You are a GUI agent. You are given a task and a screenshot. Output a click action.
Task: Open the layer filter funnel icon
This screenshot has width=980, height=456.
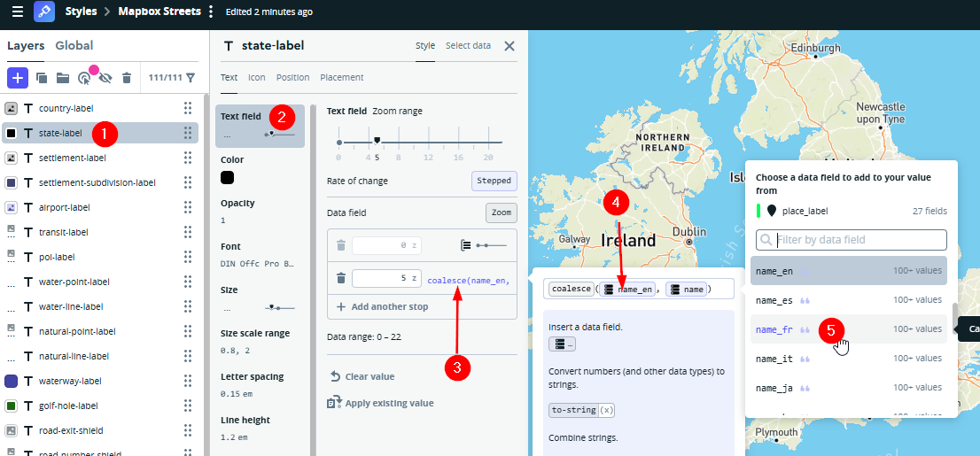(x=190, y=78)
